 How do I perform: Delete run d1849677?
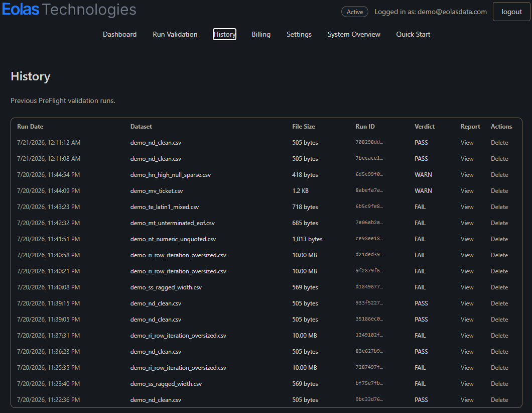pyautogui.click(x=499, y=287)
